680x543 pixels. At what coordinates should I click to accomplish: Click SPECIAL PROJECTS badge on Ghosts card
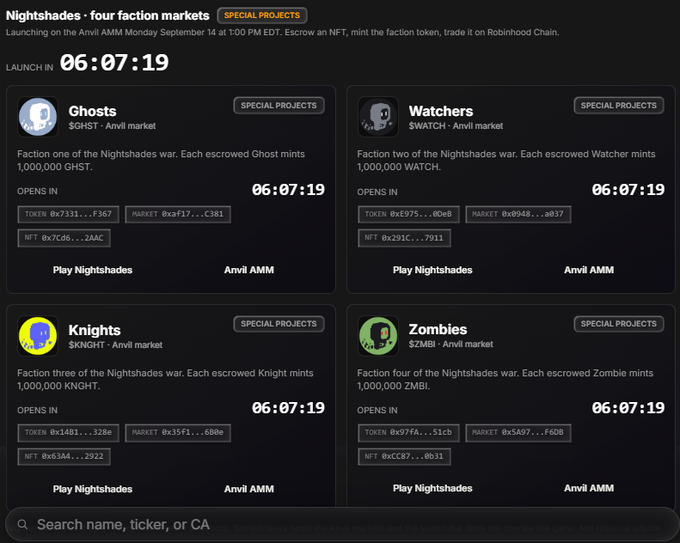tap(279, 105)
